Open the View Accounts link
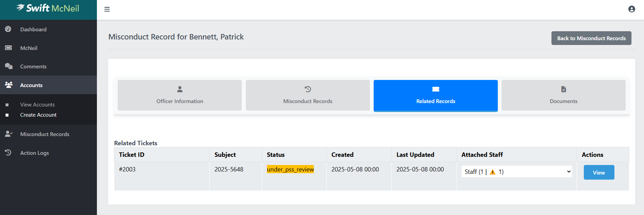The width and height of the screenshot is (644, 215). [x=37, y=104]
